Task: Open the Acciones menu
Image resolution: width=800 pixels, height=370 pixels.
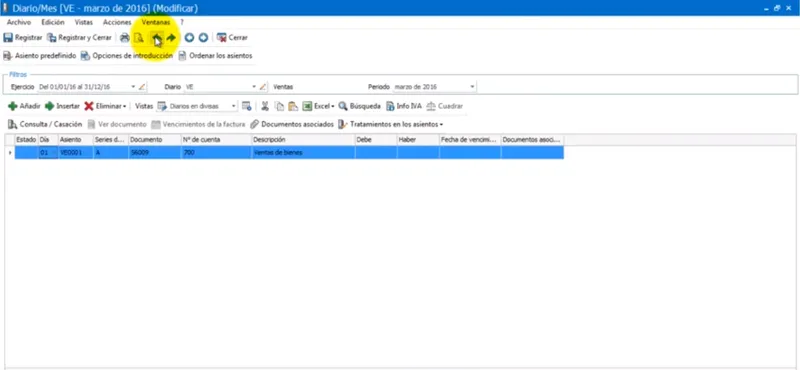Action: point(117,22)
